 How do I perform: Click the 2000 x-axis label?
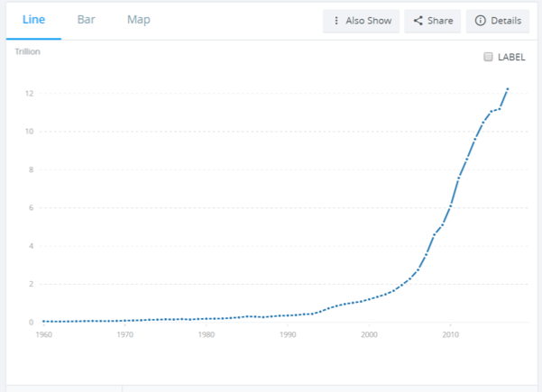pyautogui.click(x=369, y=335)
